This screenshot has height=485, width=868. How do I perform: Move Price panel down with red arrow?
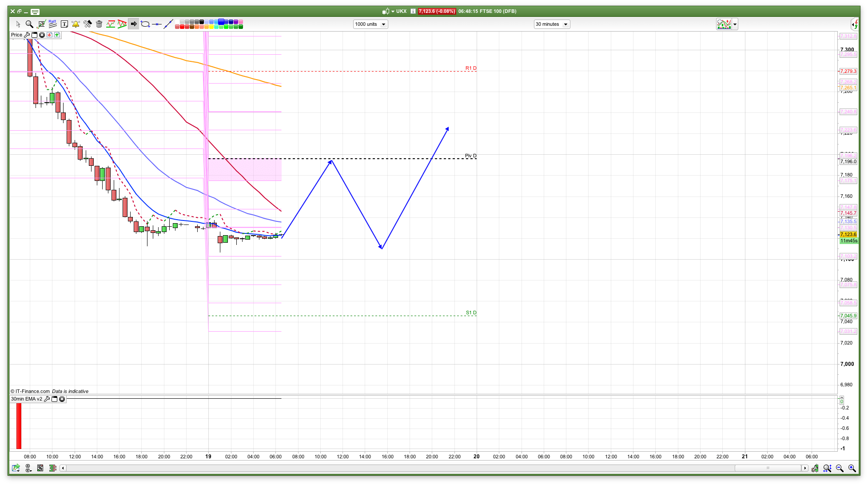(49, 35)
